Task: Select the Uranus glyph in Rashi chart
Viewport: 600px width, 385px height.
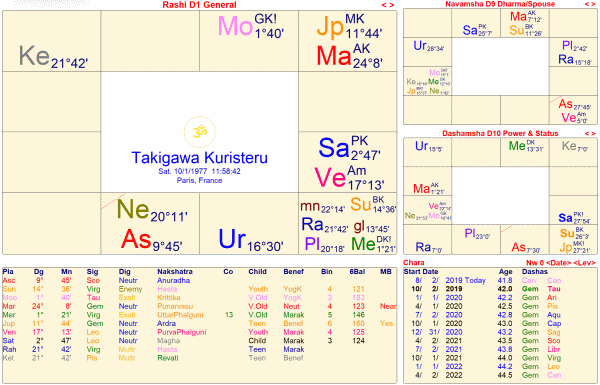Action: pos(232,239)
